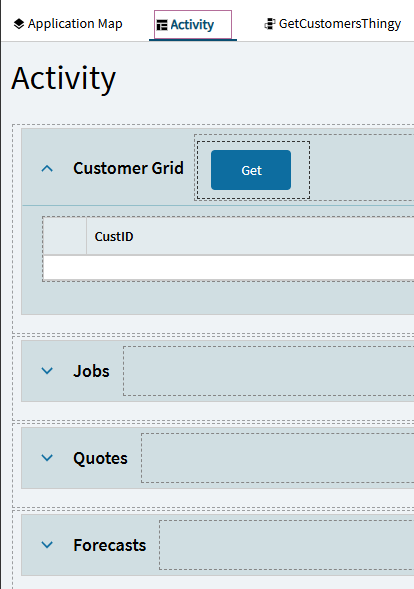The height and width of the screenshot is (589, 414).
Task: Open the Application Map tab
Action: [x=68, y=24]
